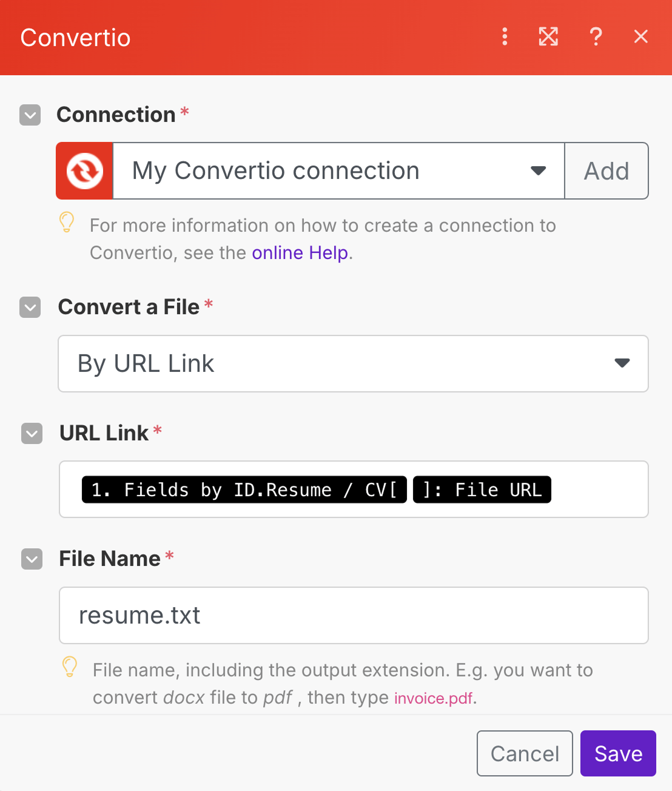672x791 pixels.
Task: Click the File Name field label
Action: coord(110,559)
